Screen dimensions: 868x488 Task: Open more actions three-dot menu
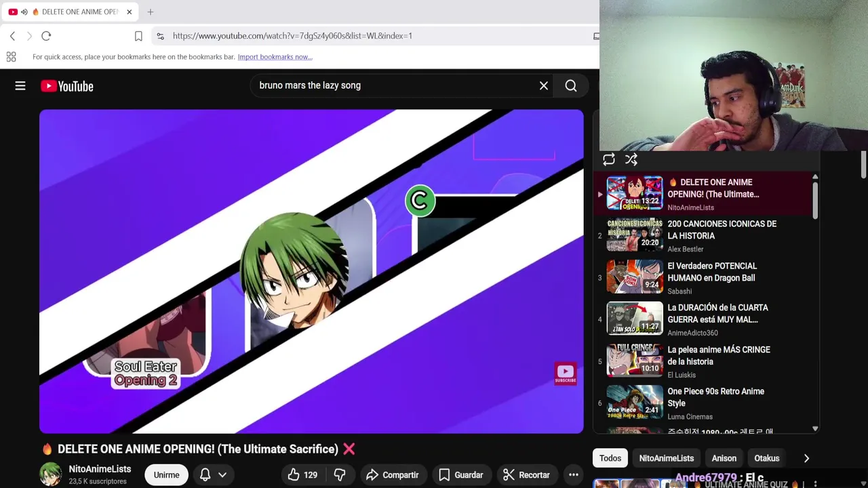pos(573,475)
